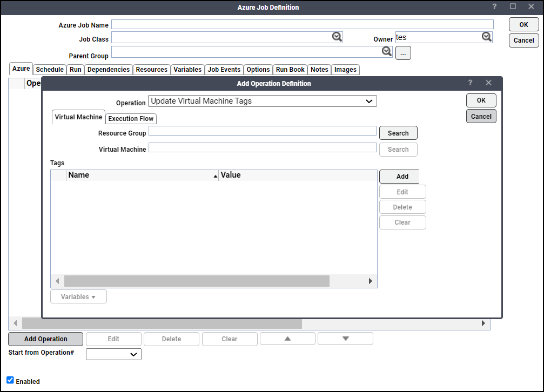Image resolution: width=544 pixels, height=392 pixels.
Task: Open the Parent Group lookup magnifier icon
Action: click(x=386, y=51)
